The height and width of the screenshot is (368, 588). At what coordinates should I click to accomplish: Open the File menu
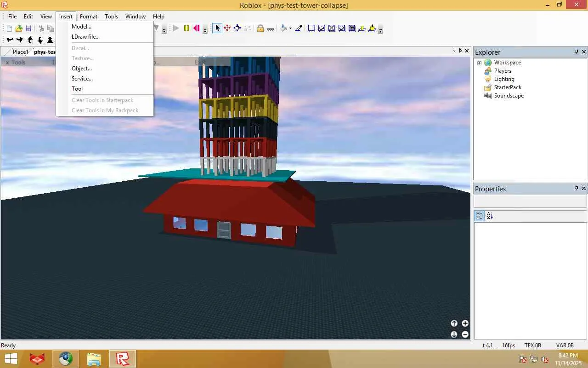[12, 17]
